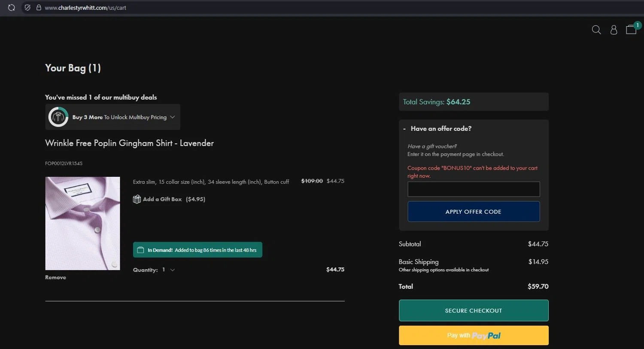The width and height of the screenshot is (644, 349).
Task: Click the multibuy shirt progress icon
Action: (58, 117)
